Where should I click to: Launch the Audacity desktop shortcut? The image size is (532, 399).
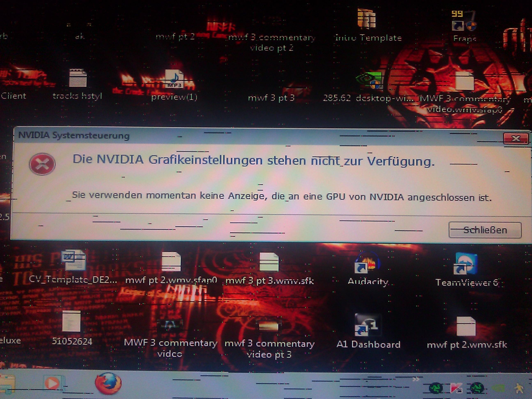point(367,263)
